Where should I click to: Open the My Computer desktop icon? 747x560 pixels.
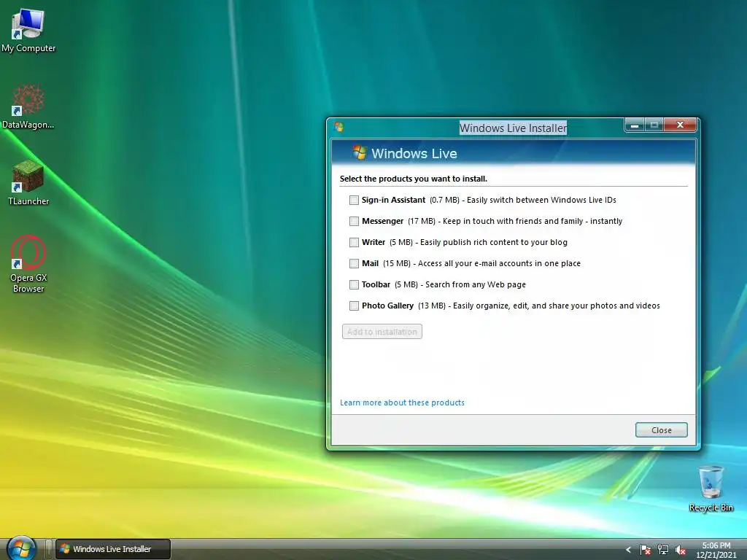coord(28,31)
